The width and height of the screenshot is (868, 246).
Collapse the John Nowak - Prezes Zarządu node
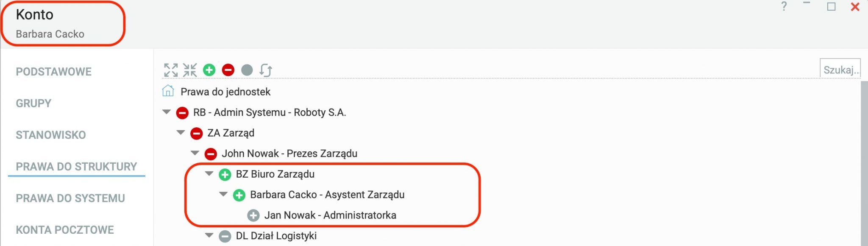[195, 153]
